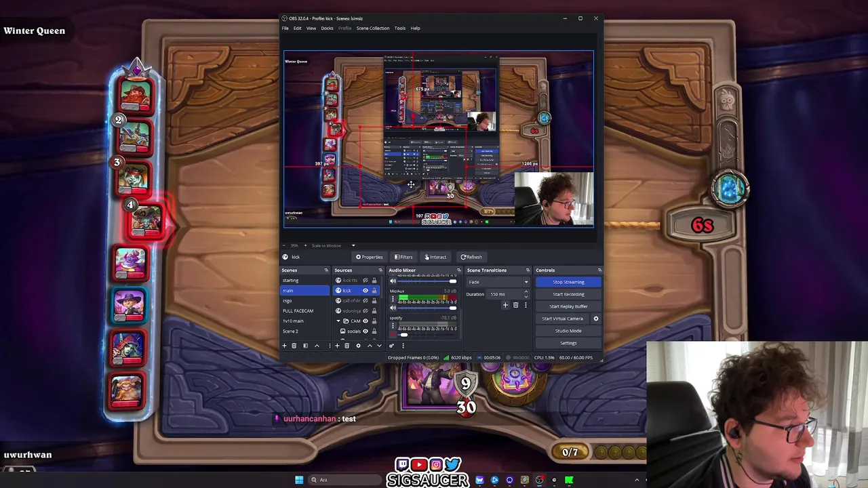Image resolution: width=868 pixels, height=488 pixels.
Task: Mute the Mic/Aux audio channel
Action: (393, 308)
